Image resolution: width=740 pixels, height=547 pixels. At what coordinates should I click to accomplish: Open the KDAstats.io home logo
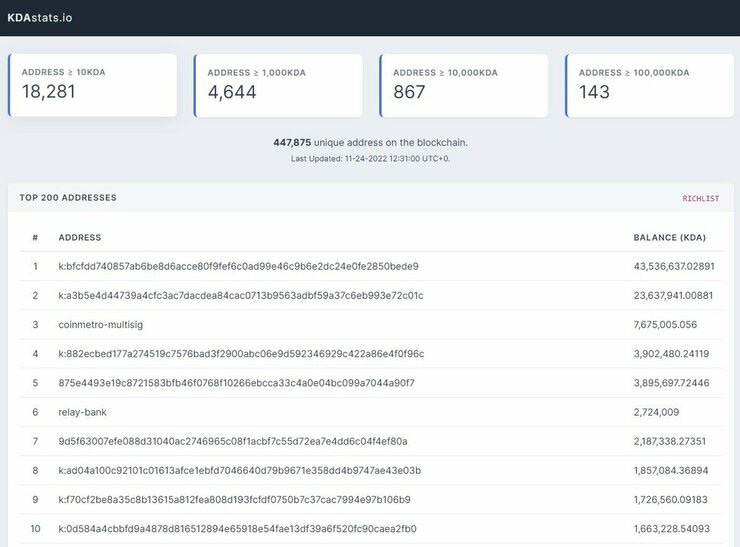(40, 18)
